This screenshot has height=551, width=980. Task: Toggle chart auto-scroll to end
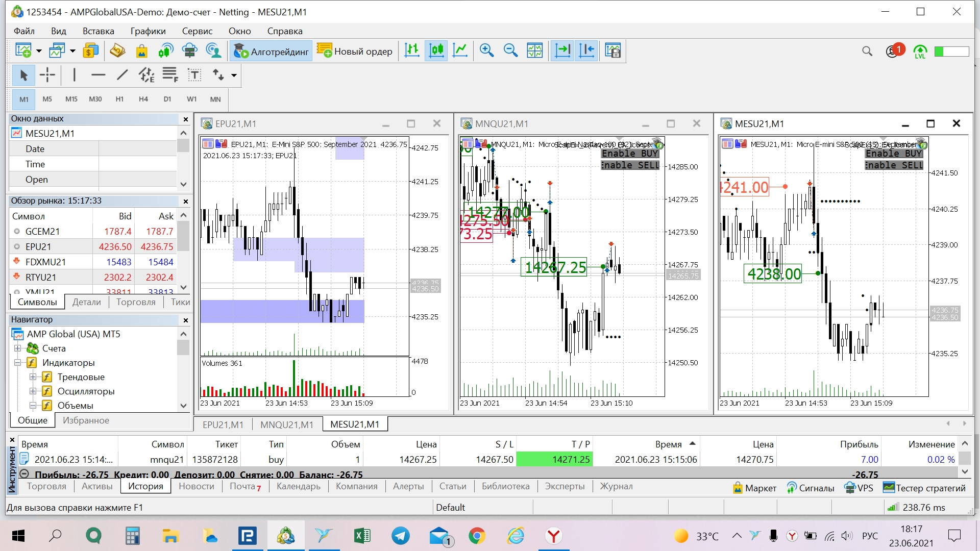(x=562, y=51)
